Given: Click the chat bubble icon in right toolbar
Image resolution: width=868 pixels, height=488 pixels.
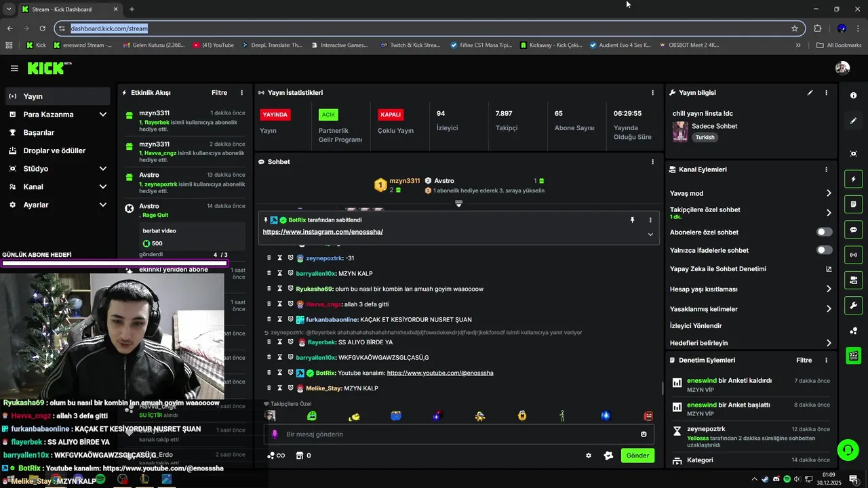Looking at the screenshot, I should click(x=854, y=230).
